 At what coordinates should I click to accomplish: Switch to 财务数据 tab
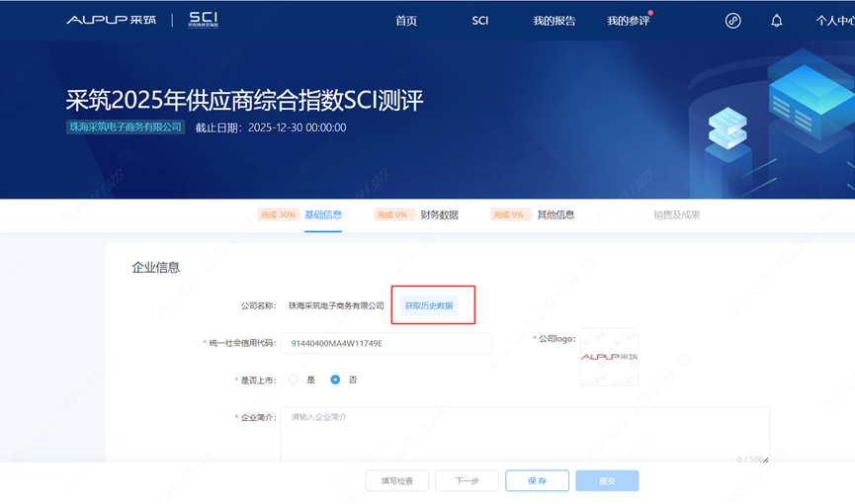[x=439, y=214]
